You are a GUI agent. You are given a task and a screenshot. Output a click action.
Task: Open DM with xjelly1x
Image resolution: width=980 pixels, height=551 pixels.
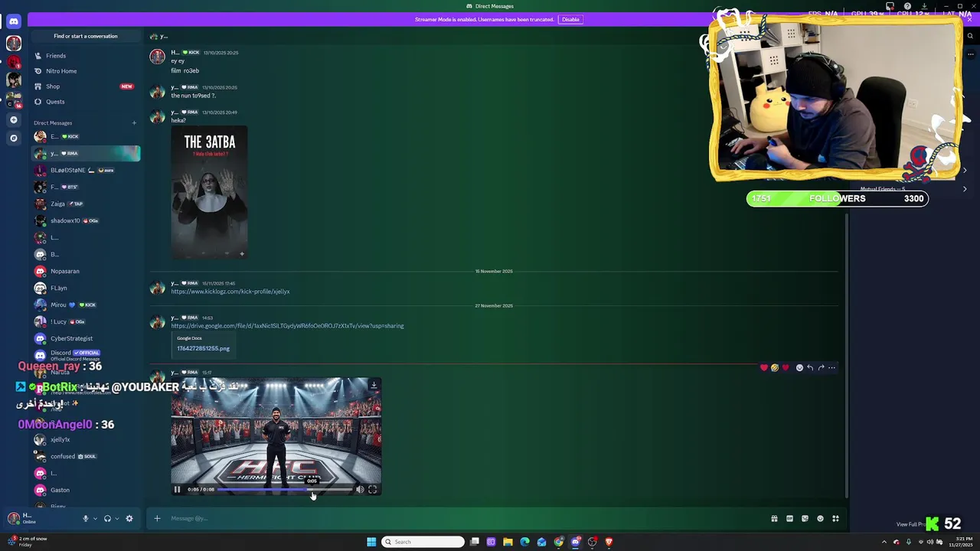pyautogui.click(x=86, y=439)
